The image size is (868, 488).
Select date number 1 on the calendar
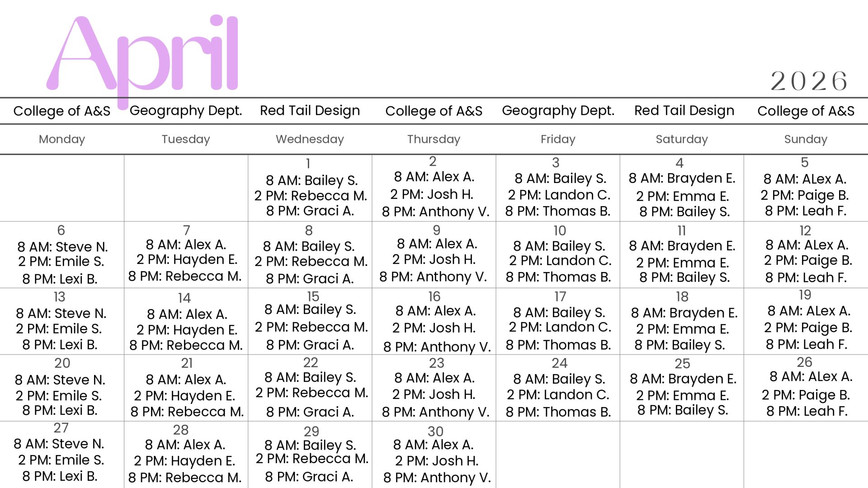[x=308, y=163]
